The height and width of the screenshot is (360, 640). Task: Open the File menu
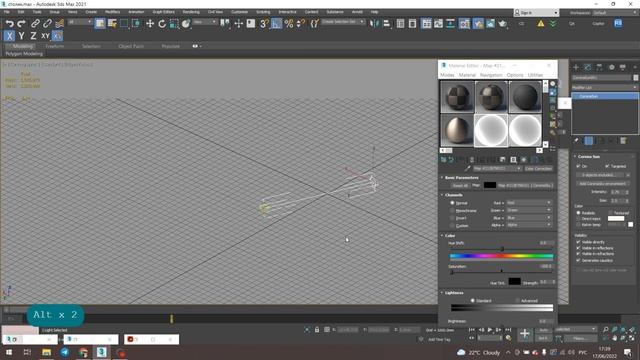pos(7,12)
